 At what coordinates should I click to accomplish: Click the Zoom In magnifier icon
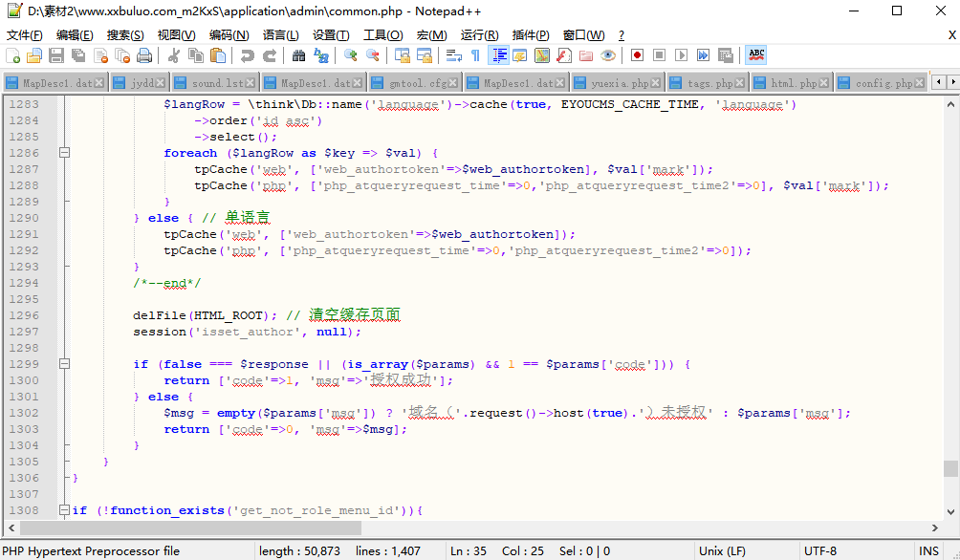click(351, 55)
